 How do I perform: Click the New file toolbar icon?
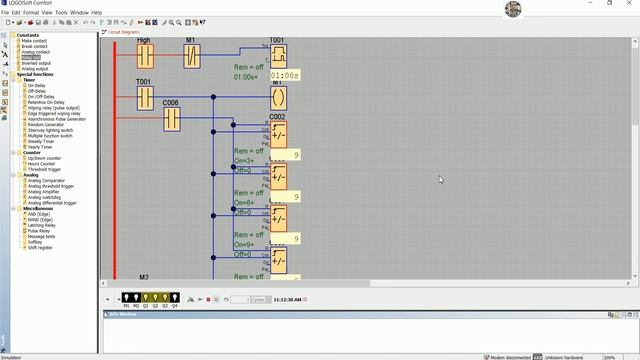[8, 22]
